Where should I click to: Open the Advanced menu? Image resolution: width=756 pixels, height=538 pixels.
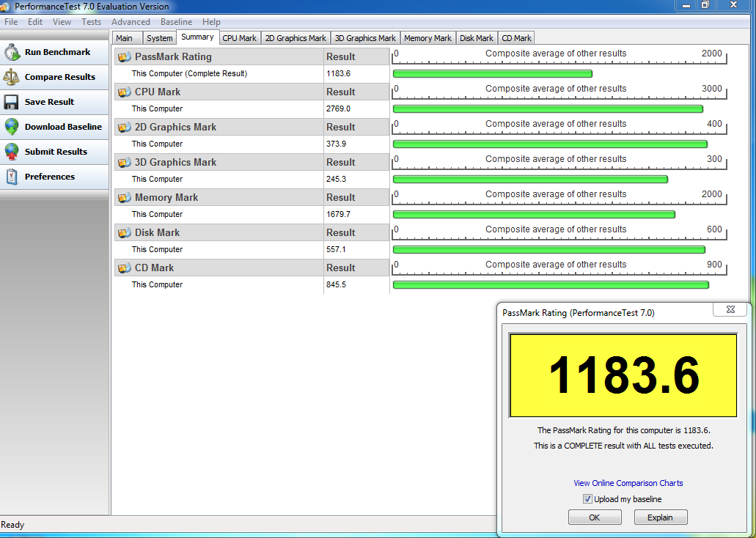131,22
